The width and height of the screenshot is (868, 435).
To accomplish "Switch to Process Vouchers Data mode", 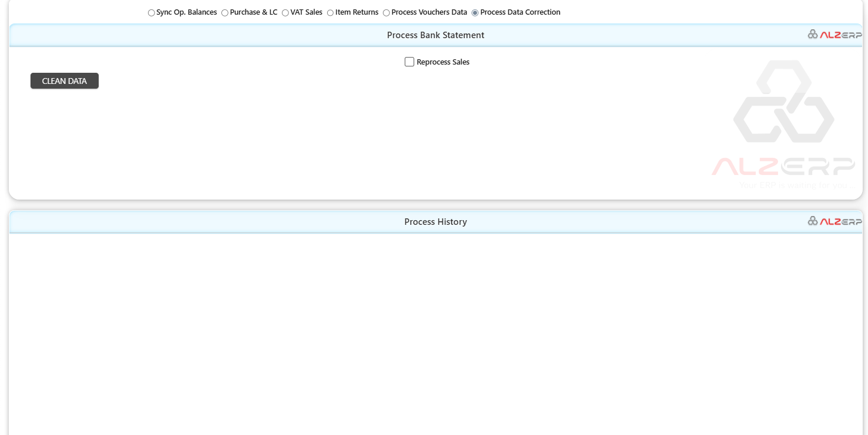I will click(386, 12).
